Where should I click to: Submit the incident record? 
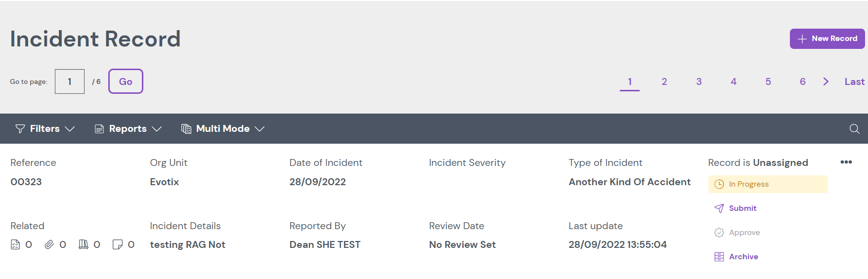[742, 208]
